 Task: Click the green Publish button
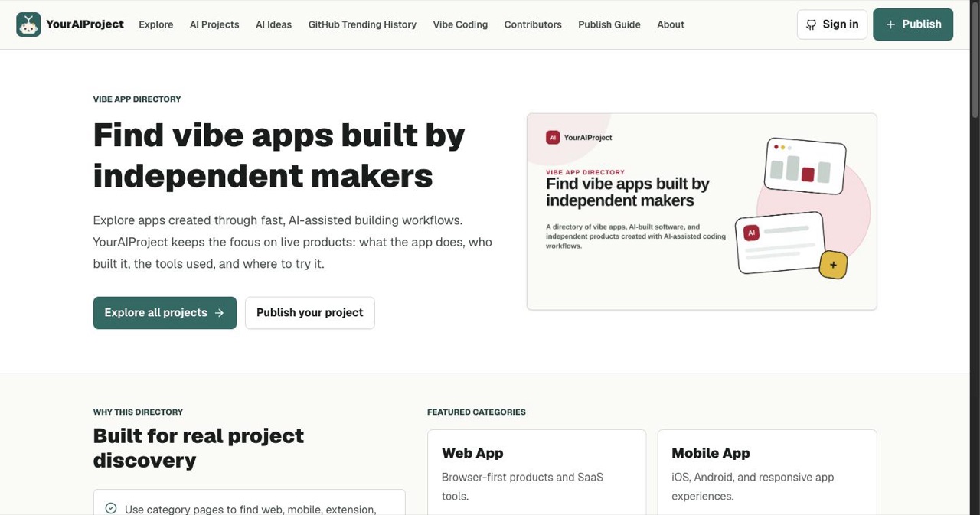point(913,24)
